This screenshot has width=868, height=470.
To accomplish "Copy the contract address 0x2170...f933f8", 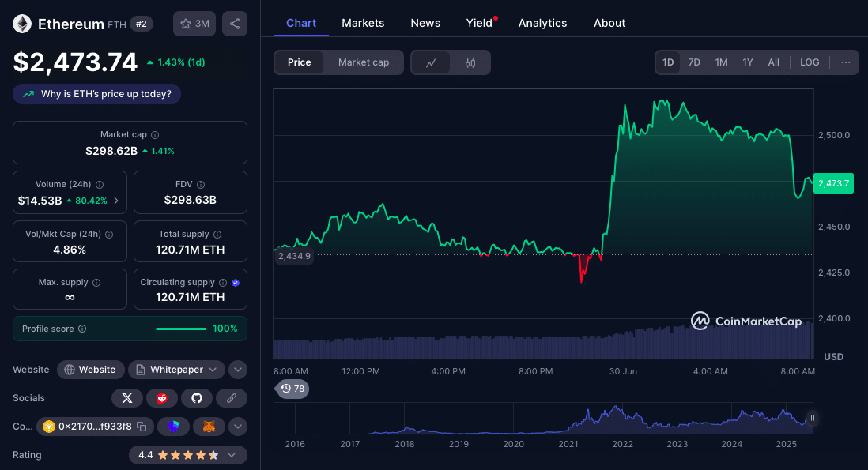I will (x=142, y=427).
